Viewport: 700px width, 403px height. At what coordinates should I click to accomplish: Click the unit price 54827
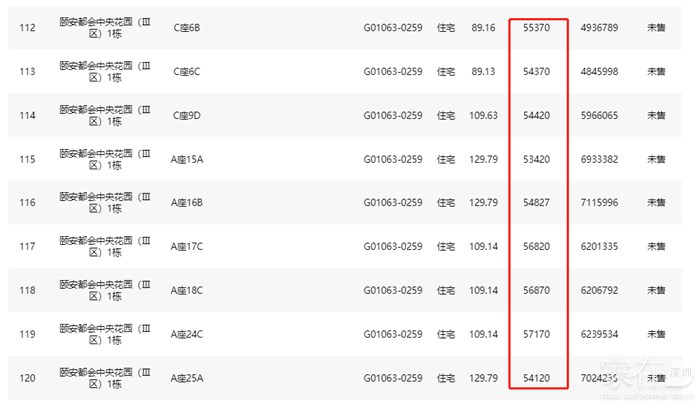click(x=537, y=203)
